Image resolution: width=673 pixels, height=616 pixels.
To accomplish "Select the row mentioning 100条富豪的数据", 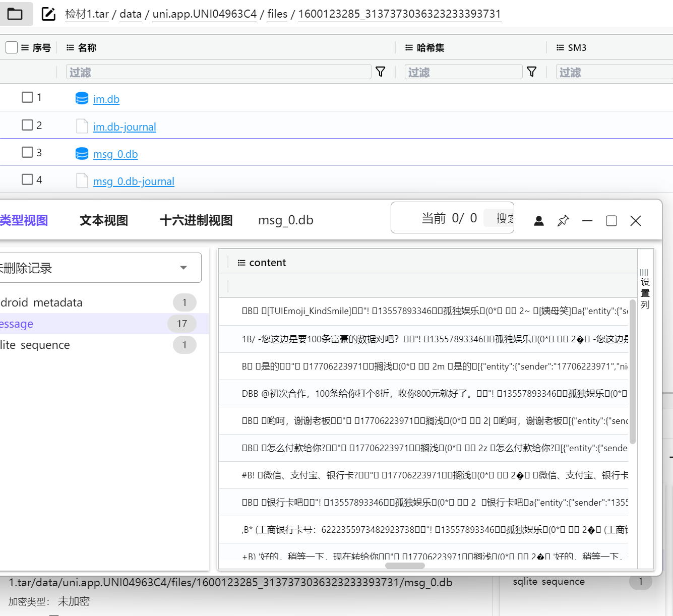I will coord(423,339).
